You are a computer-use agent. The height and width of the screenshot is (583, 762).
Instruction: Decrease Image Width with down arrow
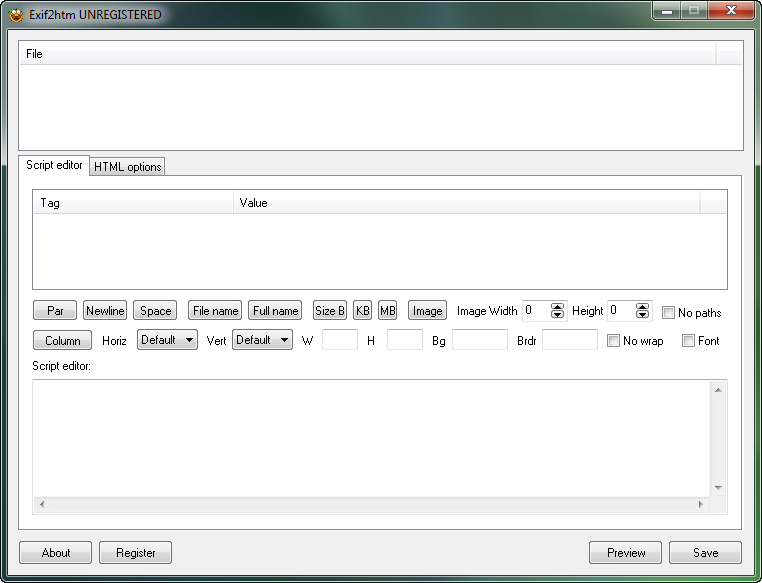557,315
